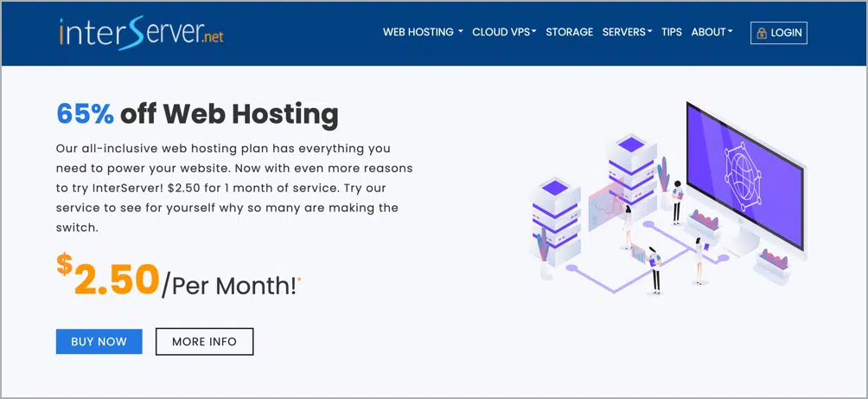Click the paragraph starting "Our all-inclusive web hosting"
Image resolution: width=868 pixels, height=399 pixels.
pyautogui.click(x=234, y=188)
